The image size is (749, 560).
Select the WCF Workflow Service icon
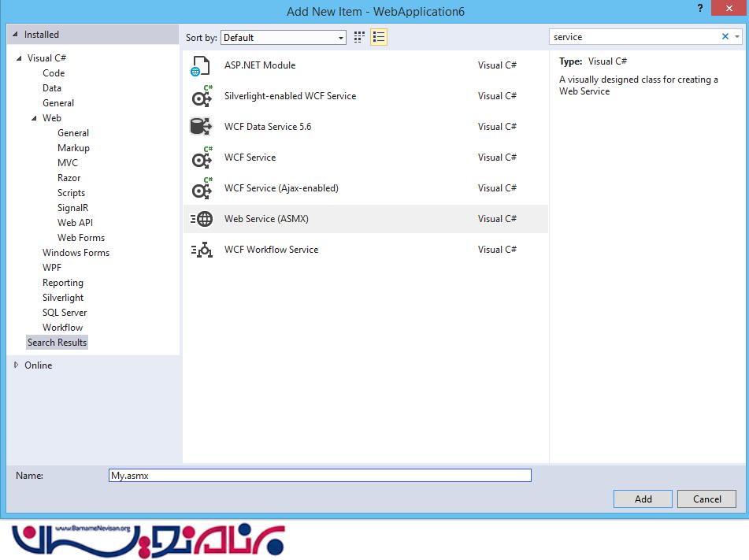[201, 250]
